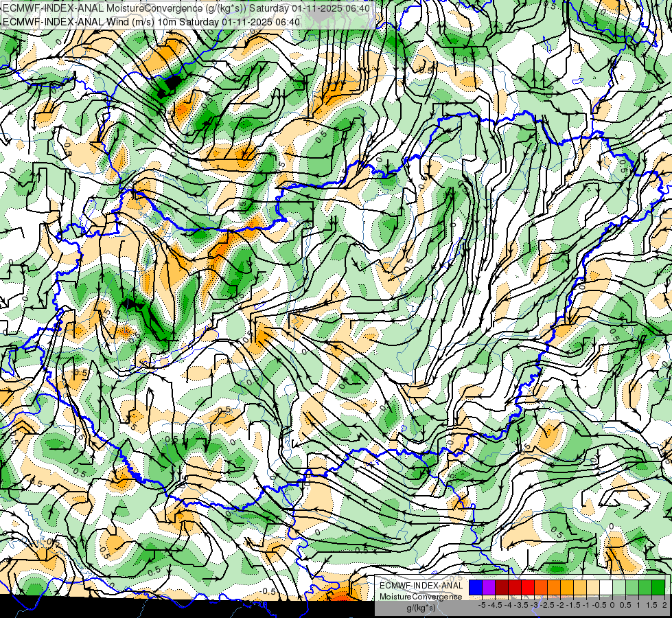
Task: Click the '-1' tick label on legend scale
Action: coord(586,605)
